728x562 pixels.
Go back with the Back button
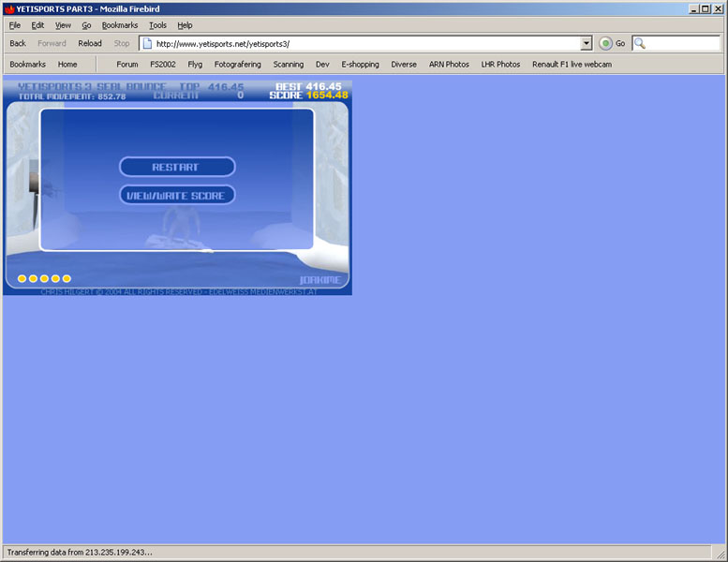click(x=18, y=43)
